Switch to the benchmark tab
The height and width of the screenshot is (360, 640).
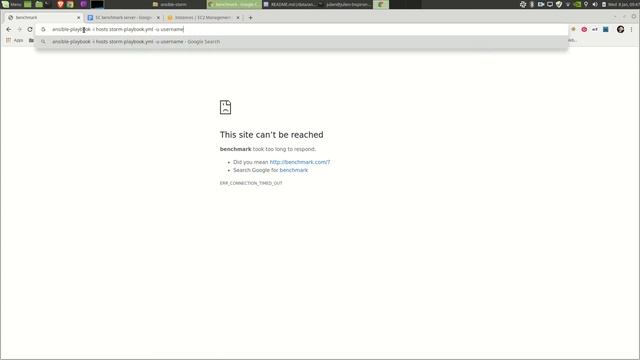(43, 18)
